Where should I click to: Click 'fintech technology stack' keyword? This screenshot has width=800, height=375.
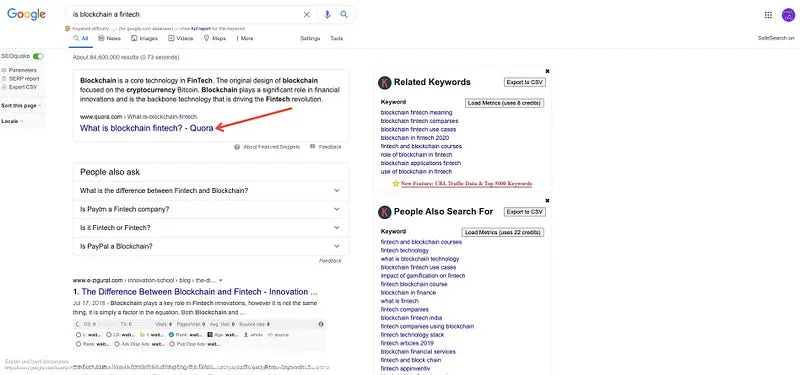click(x=412, y=335)
